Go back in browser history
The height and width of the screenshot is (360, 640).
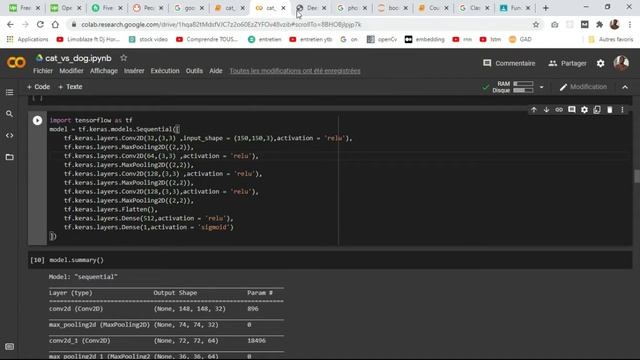coord(10,24)
